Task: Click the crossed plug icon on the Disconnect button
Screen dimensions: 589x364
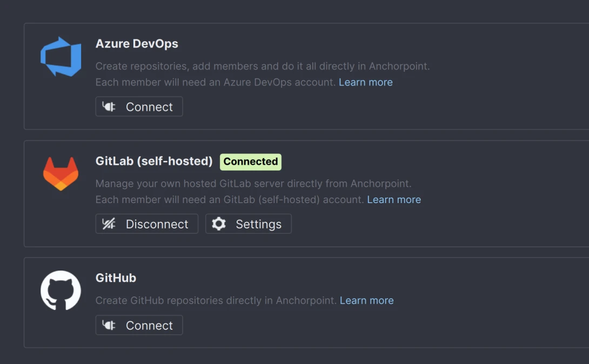Action: (x=109, y=224)
